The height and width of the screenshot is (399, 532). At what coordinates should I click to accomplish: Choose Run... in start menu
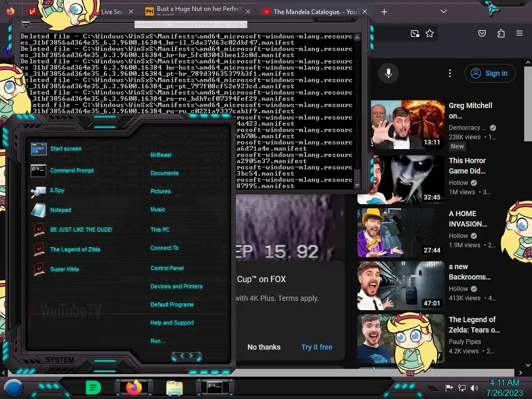pos(158,341)
